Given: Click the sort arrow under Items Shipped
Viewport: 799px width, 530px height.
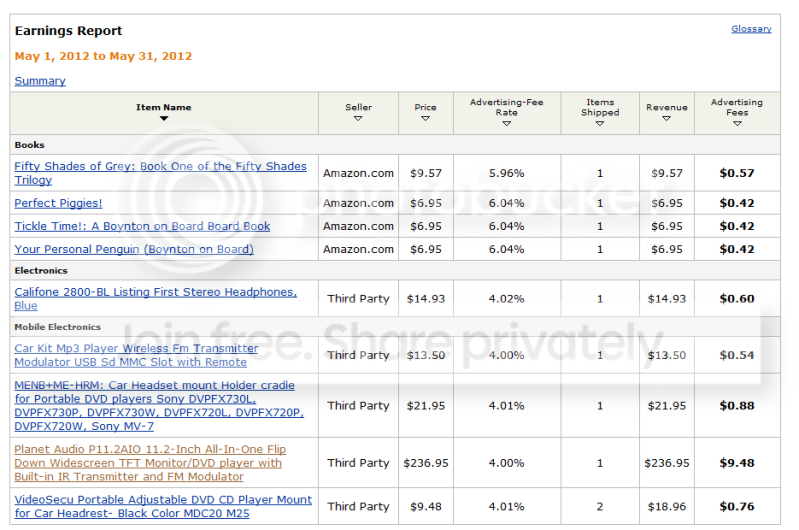Looking at the screenshot, I should [600, 124].
